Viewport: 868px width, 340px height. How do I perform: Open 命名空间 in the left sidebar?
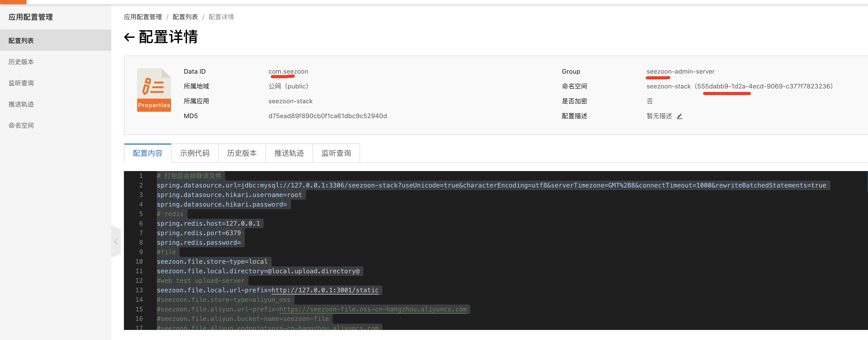tap(21, 126)
